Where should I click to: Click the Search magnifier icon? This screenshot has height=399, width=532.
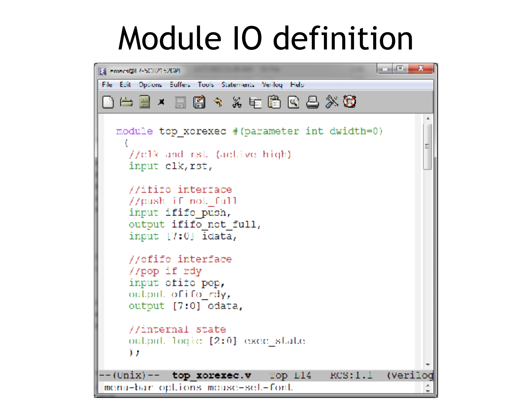tap(293, 102)
